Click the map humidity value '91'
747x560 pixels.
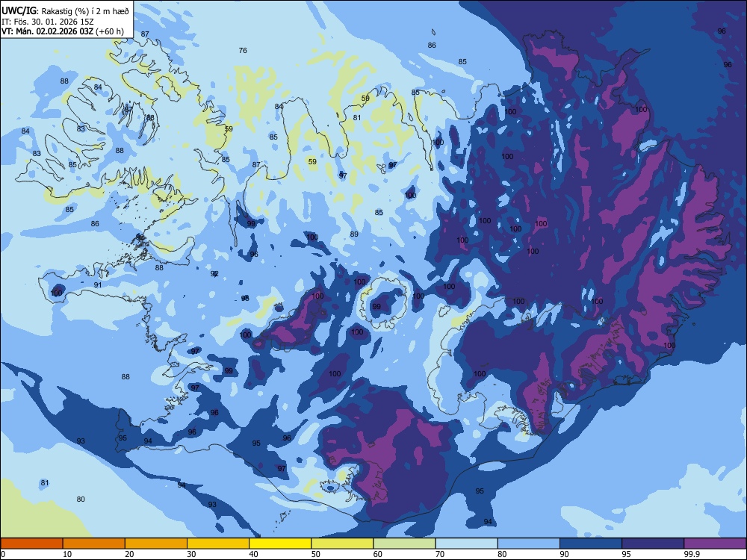98,285
